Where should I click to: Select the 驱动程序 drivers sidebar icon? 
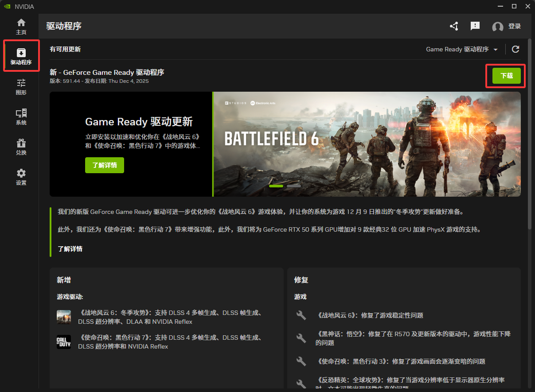tap(21, 56)
